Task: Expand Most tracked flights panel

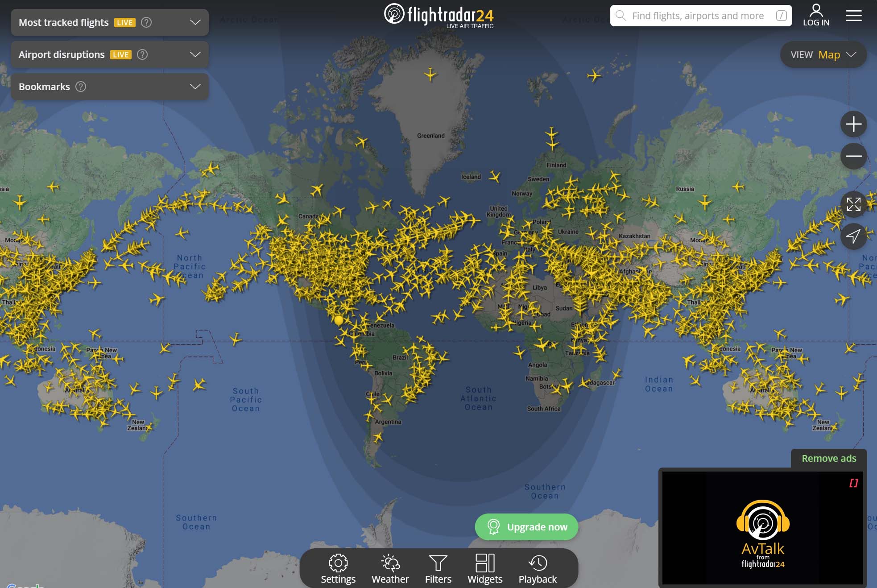Action: coord(195,22)
